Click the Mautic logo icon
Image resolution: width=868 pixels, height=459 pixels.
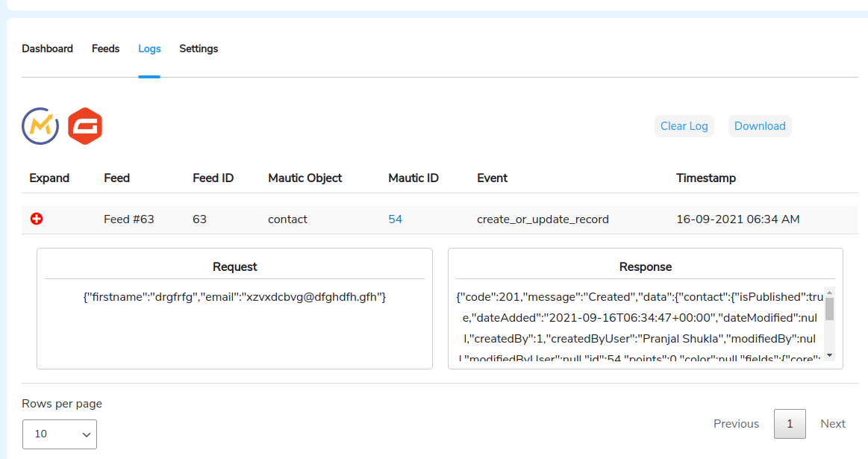click(40, 126)
